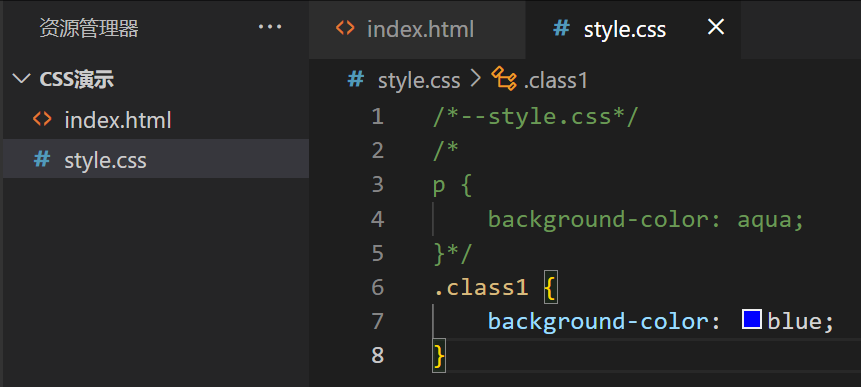Click the CSS hash icon beside style.css in explorer
The height and width of the screenshot is (387, 861).
pyautogui.click(x=42, y=159)
